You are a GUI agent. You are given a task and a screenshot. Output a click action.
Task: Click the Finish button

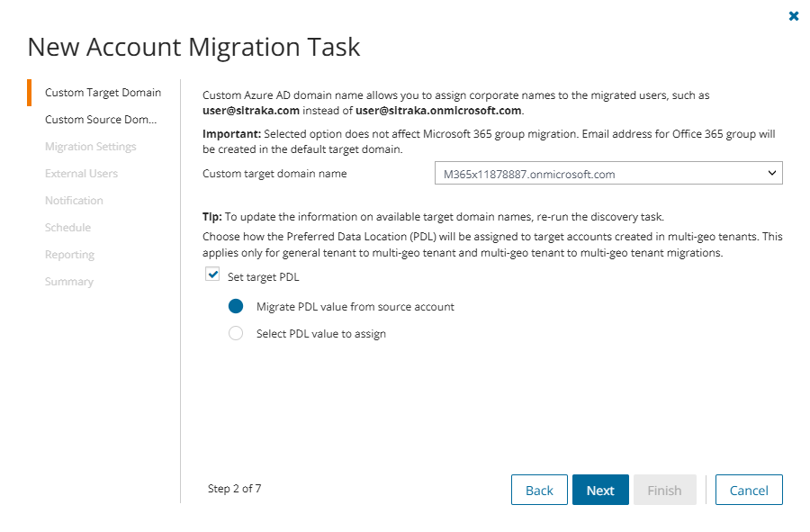pos(664,490)
